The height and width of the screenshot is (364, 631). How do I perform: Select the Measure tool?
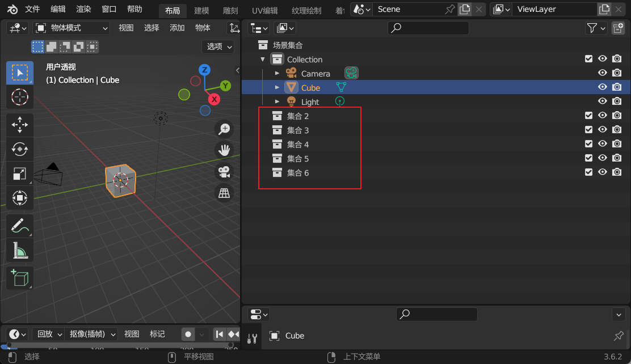pyautogui.click(x=20, y=250)
